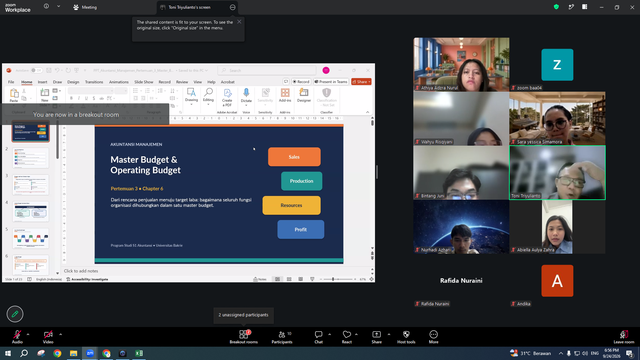Expand the dropdown next to Zoom info

pyautogui.click(x=58, y=7)
